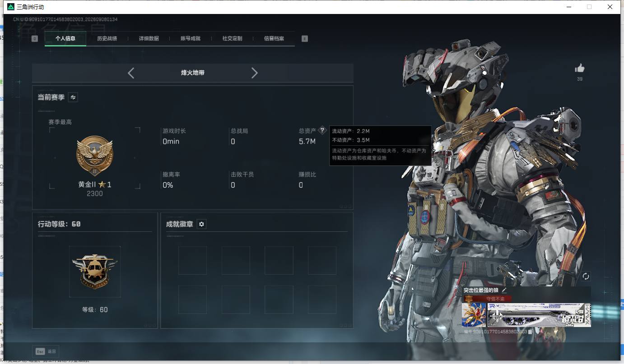The height and width of the screenshot is (364, 624).
Task: Click the 等级: 60 label under the badge
Action: (95, 310)
